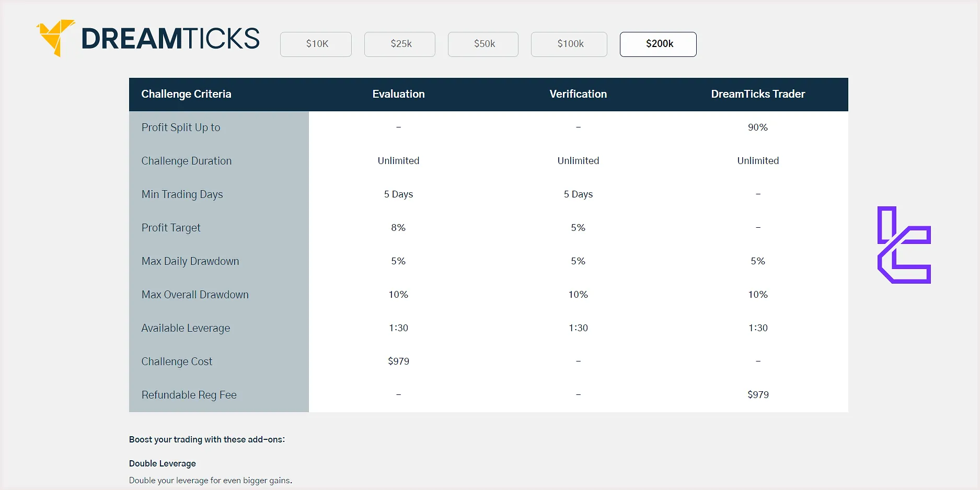Click 5 Days under Evaluation
Screen dimensions: 980x490
[398, 194]
